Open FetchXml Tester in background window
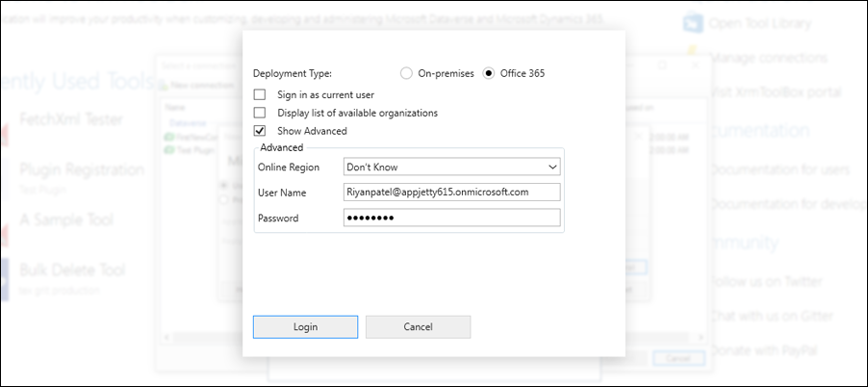This screenshot has width=868, height=387. pos(71,119)
